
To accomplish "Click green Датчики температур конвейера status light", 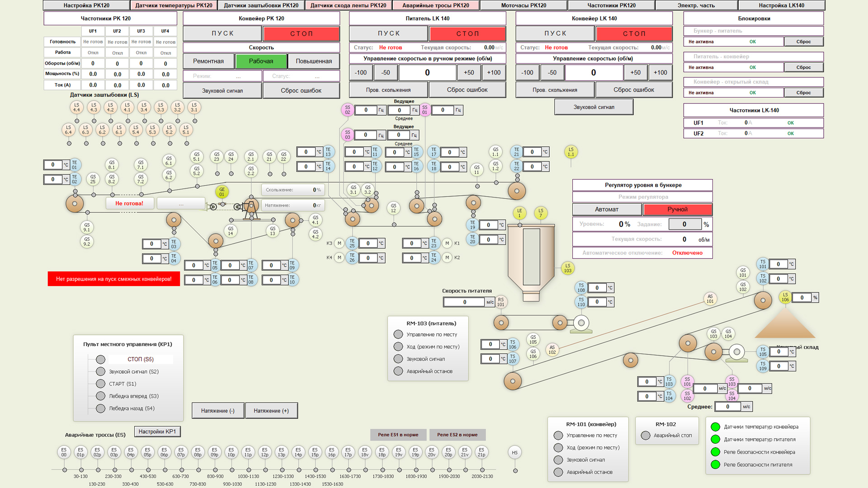I will (715, 427).
